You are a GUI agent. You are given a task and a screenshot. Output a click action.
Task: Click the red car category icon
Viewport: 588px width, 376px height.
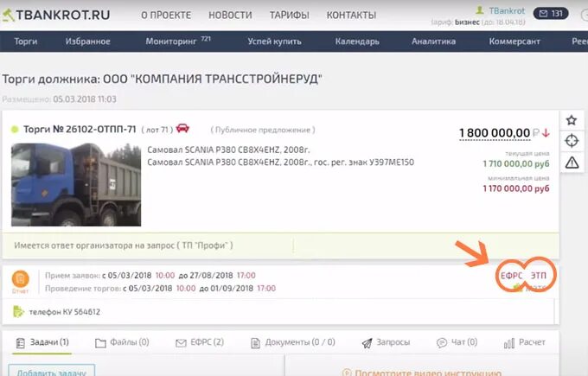click(182, 128)
